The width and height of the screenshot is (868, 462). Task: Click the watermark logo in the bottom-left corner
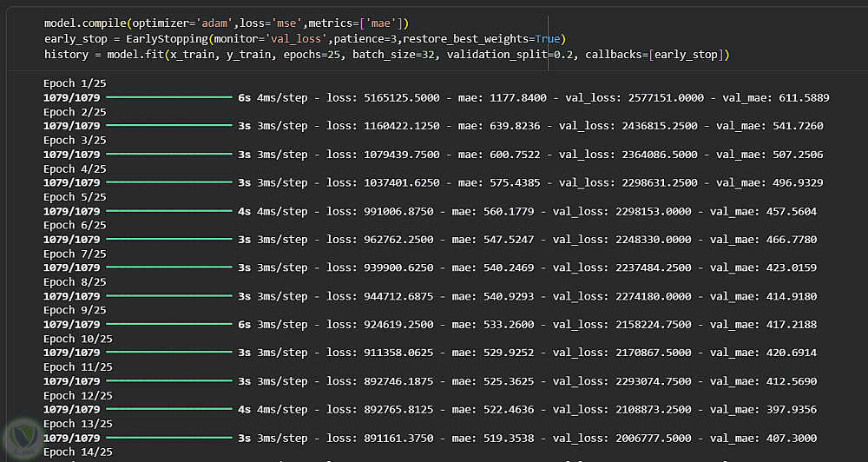coord(23,439)
